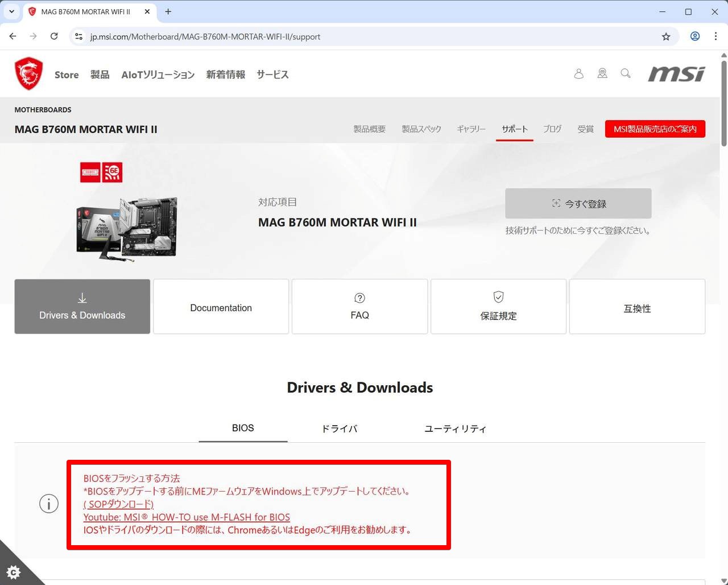The height and width of the screenshot is (585, 728).
Task: Open the FAQ tile
Action: (x=360, y=306)
